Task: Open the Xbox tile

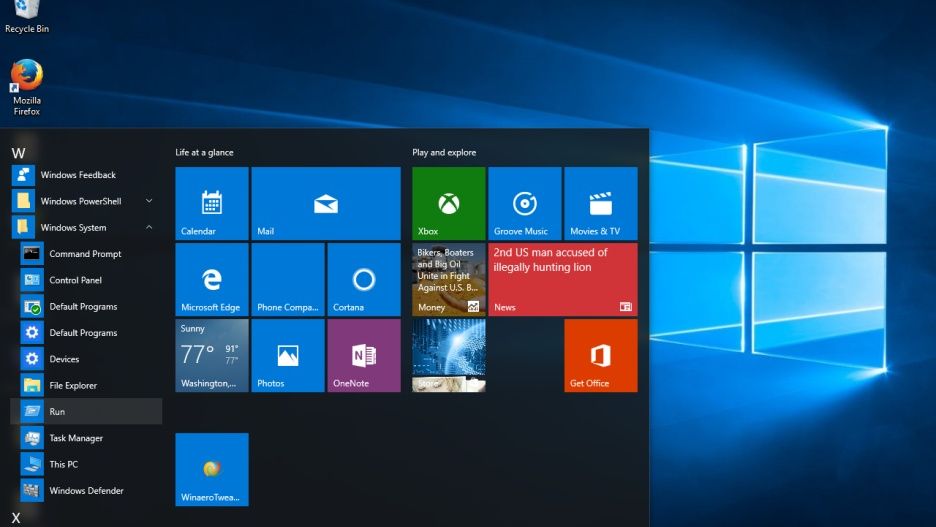Action: [x=449, y=204]
